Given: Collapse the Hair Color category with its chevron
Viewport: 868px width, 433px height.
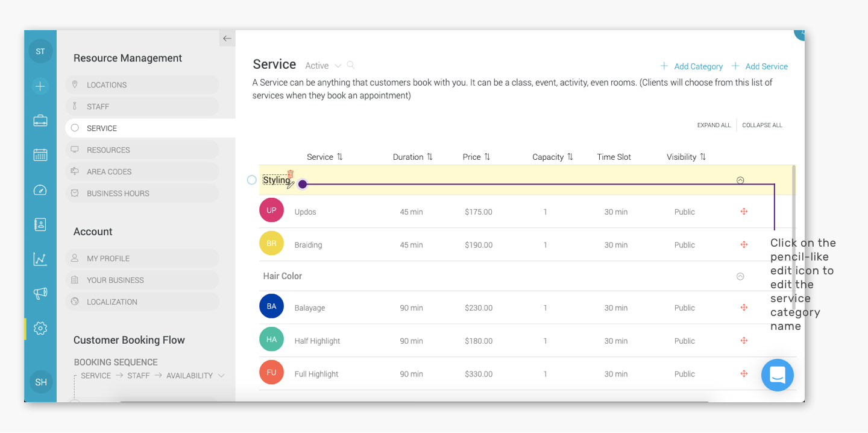Looking at the screenshot, I should click(740, 276).
